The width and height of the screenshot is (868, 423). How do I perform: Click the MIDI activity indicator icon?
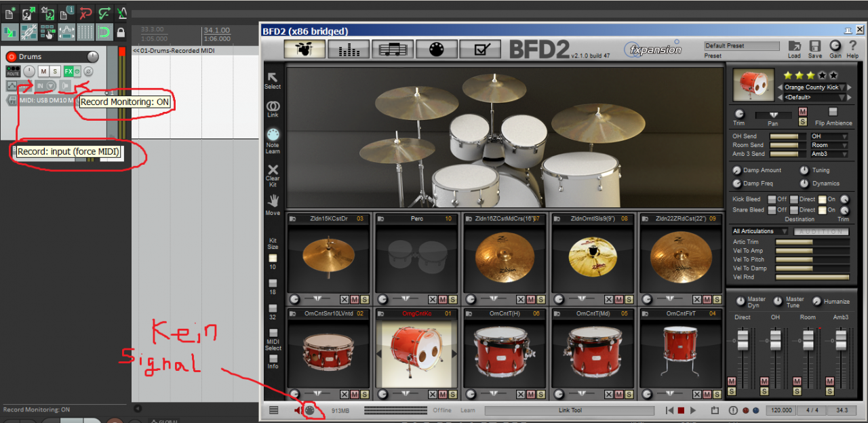click(310, 410)
